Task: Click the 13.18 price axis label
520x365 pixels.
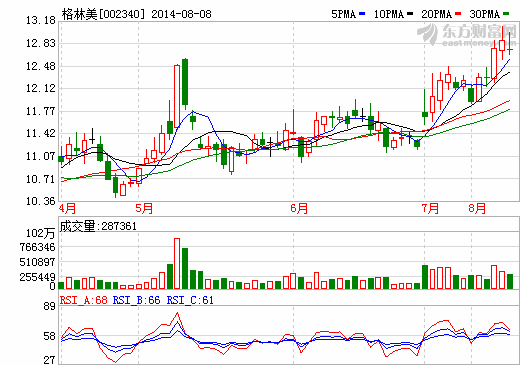Action: coord(41,21)
